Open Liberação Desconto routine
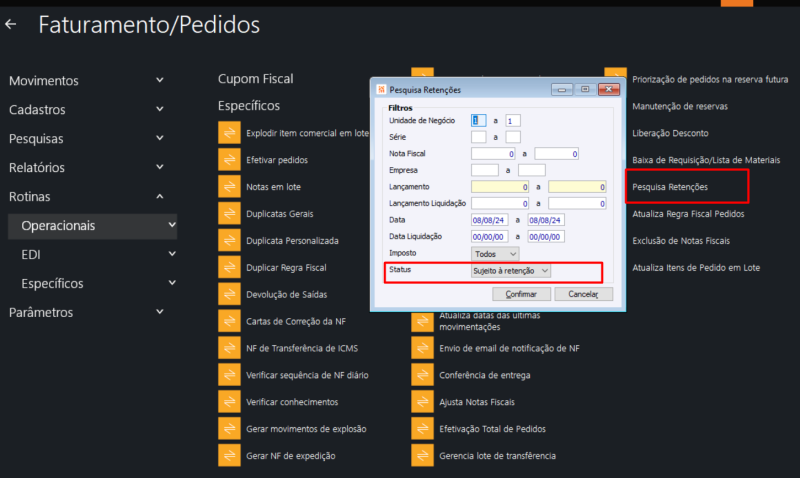This screenshot has width=800, height=478. click(670, 133)
